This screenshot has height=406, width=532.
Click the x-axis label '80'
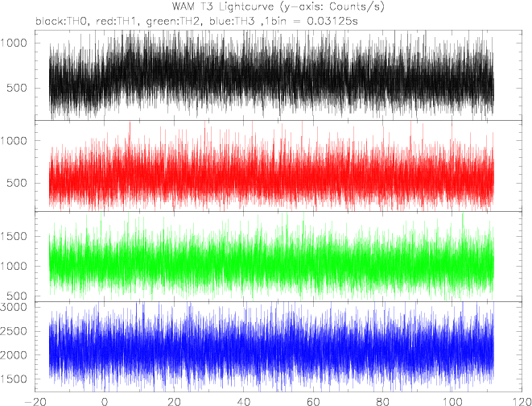point(382,401)
